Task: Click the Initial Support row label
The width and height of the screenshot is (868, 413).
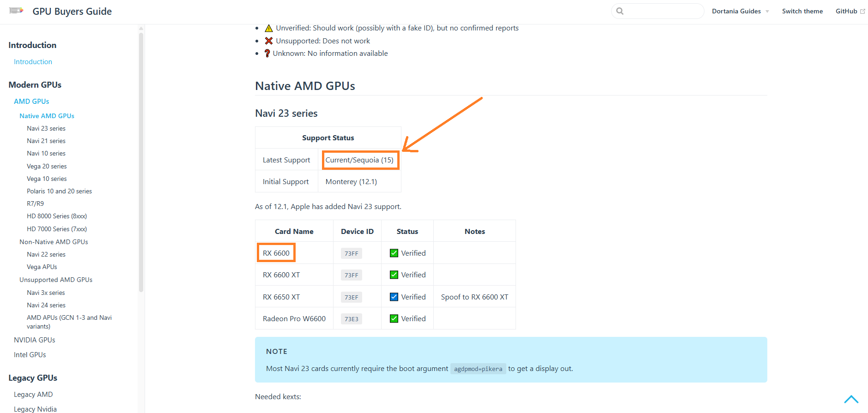Action: pyautogui.click(x=285, y=182)
